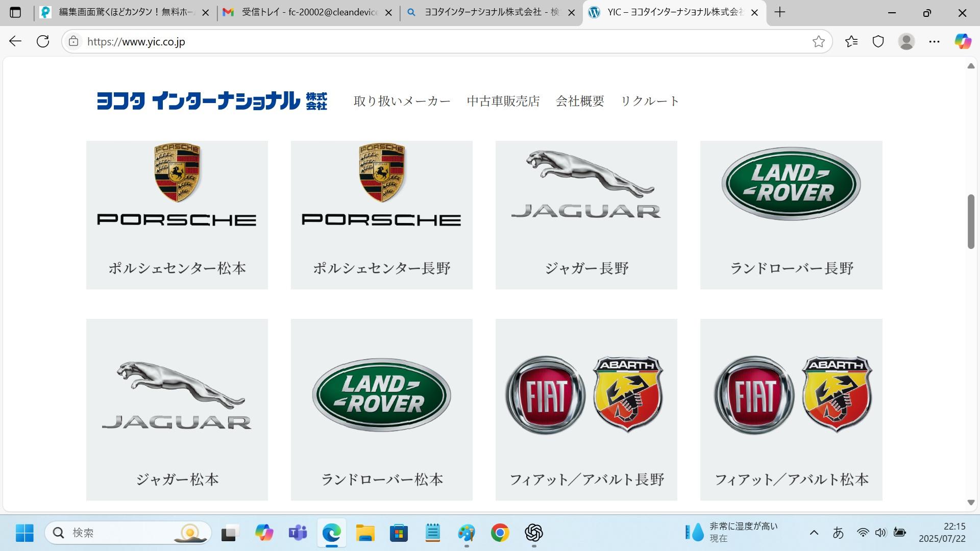Reload the current page
The width and height of the screenshot is (980, 551).
[x=43, y=41]
